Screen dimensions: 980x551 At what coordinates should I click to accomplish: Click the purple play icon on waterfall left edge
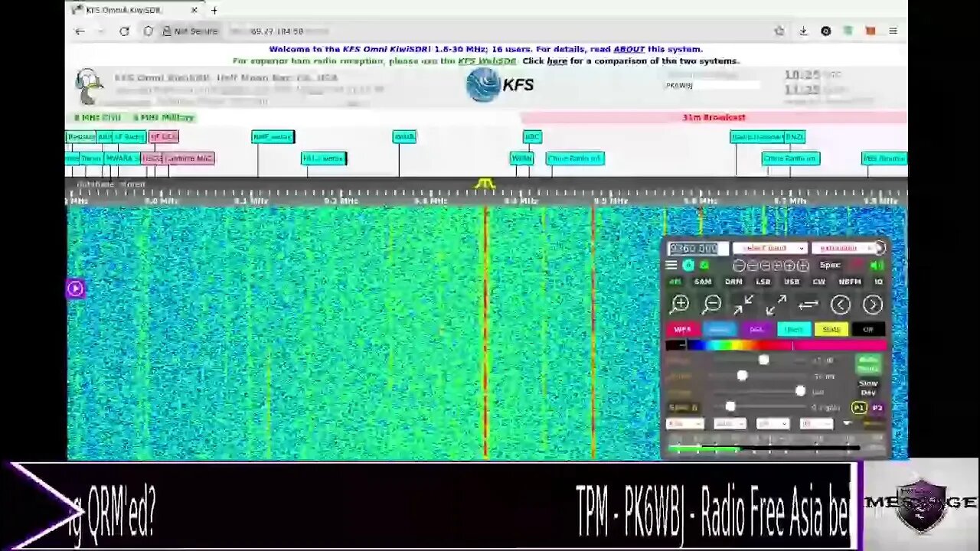tap(75, 289)
